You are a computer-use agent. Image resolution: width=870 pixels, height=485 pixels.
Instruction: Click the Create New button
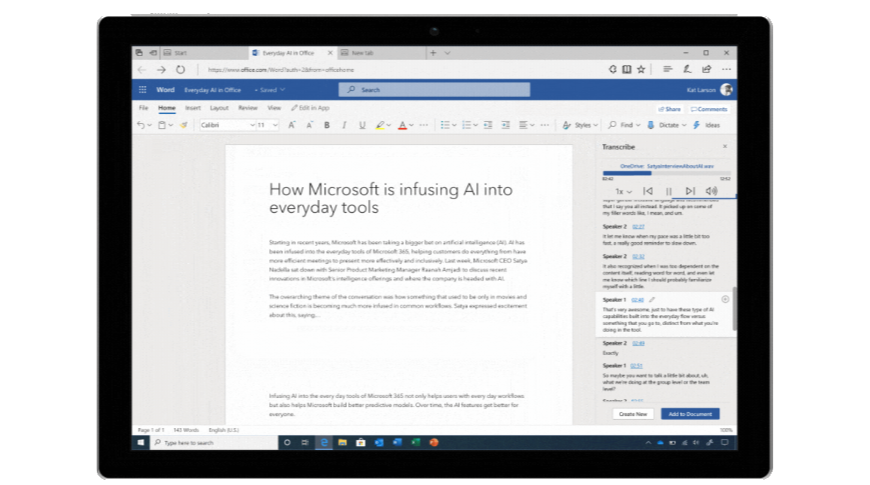(633, 414)
